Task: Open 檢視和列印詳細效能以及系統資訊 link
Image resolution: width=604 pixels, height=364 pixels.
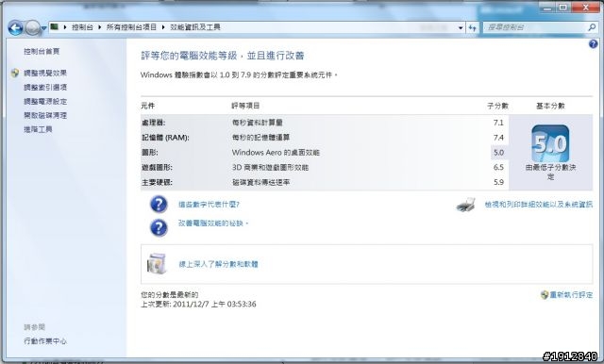Action: [539, 205]
